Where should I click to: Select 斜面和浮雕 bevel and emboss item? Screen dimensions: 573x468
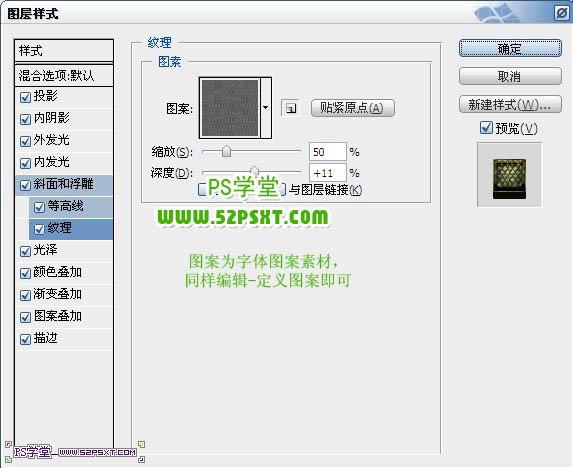click(x=64, y=185)
